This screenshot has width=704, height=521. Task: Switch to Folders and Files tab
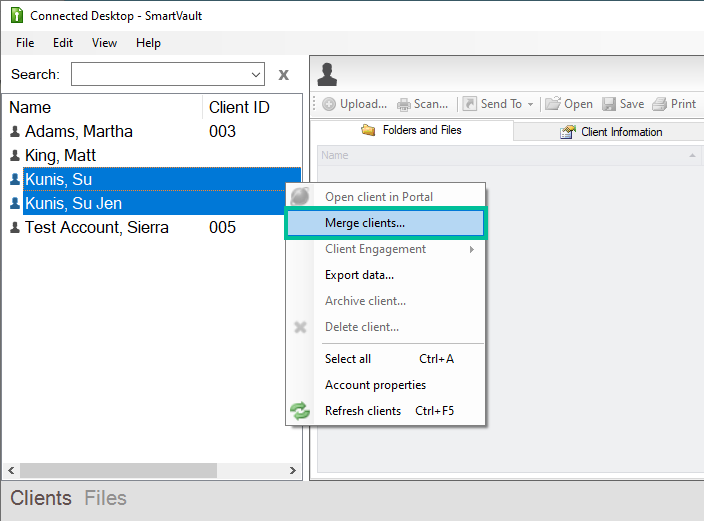(411, 130)
